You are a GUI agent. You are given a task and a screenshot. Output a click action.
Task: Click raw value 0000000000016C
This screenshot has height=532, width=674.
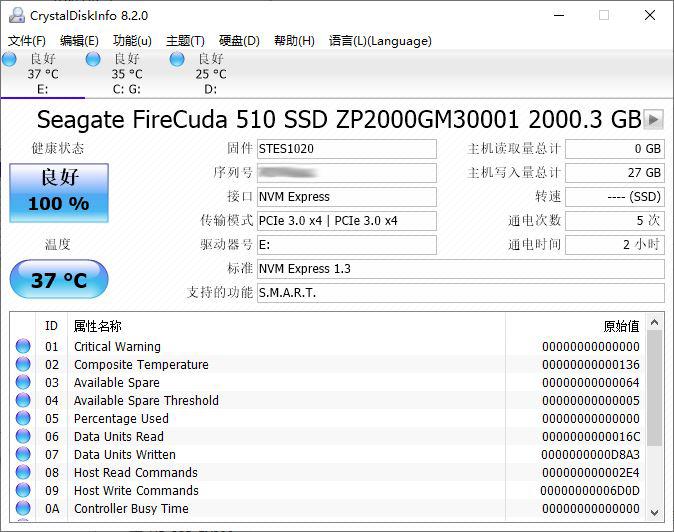pyautogui.click(x=591, y=437)
